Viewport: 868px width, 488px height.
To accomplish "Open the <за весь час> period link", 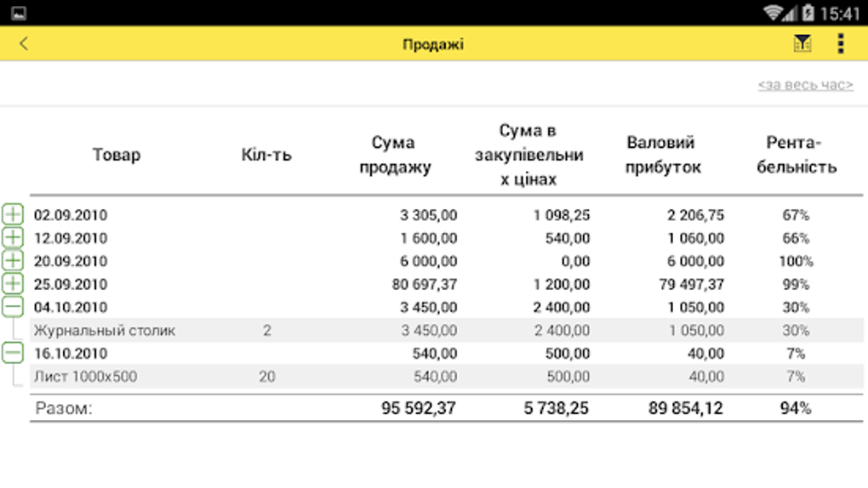I will (x=805, y=85).
